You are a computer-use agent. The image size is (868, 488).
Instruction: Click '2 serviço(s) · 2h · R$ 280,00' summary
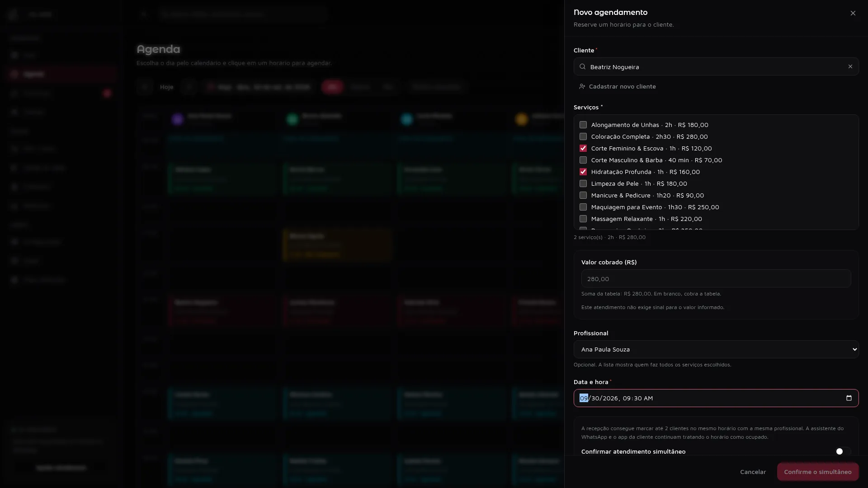[609, 237]
